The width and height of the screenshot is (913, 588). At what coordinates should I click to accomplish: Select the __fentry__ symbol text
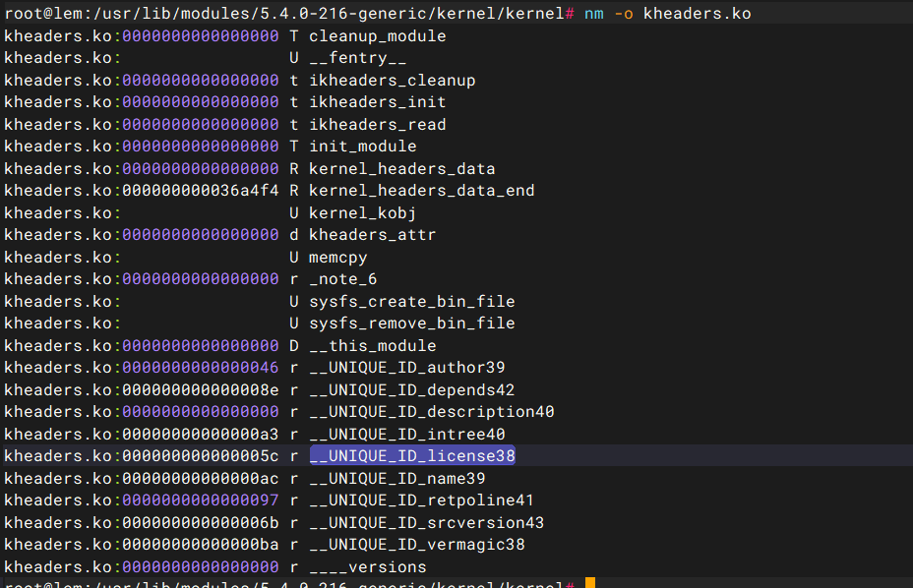(x=357, y=58)
